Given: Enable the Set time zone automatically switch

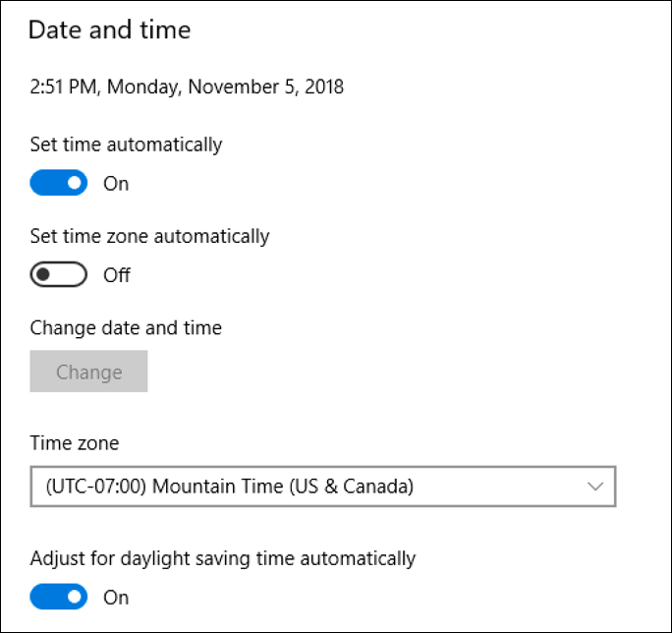Looking at the screenshot, I should tap(58, 274).
